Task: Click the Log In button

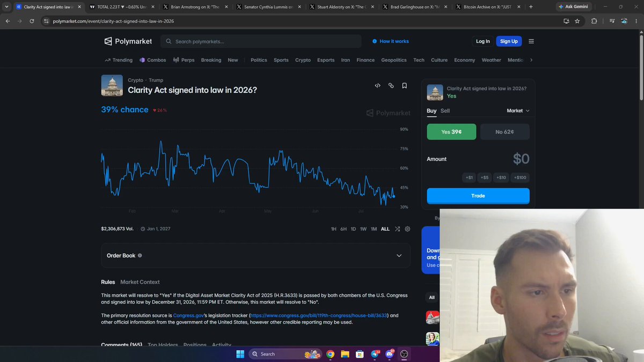Action: point(483,41)
